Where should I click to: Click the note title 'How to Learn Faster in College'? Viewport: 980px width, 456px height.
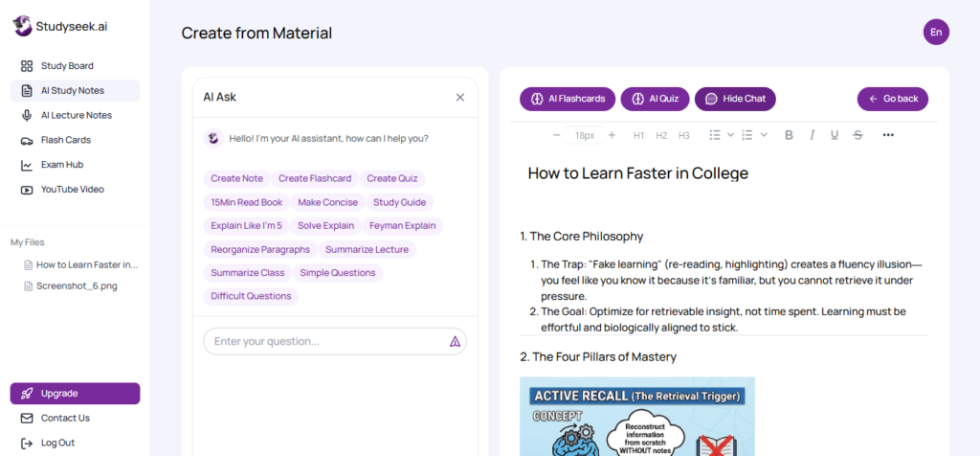click(638, 173)
